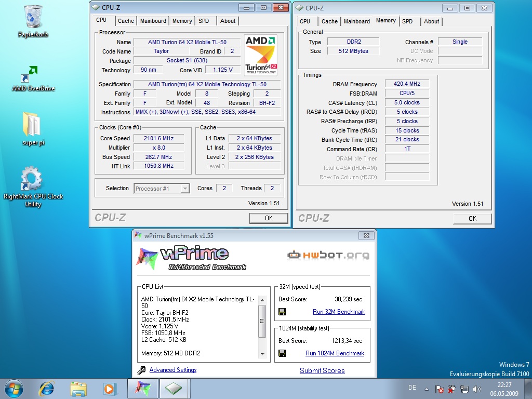
Task: Open the Windows Start orb
Action: [x=14, y=389]
